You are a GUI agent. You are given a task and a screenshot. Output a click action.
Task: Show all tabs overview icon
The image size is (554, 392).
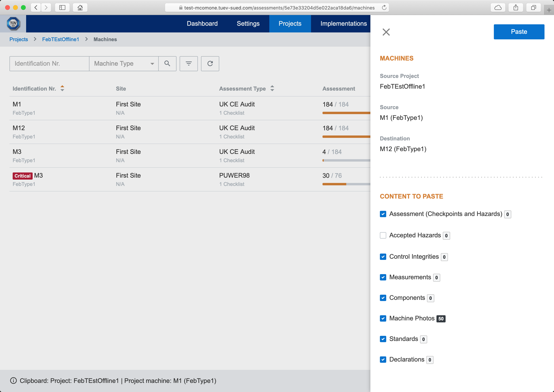533,8
